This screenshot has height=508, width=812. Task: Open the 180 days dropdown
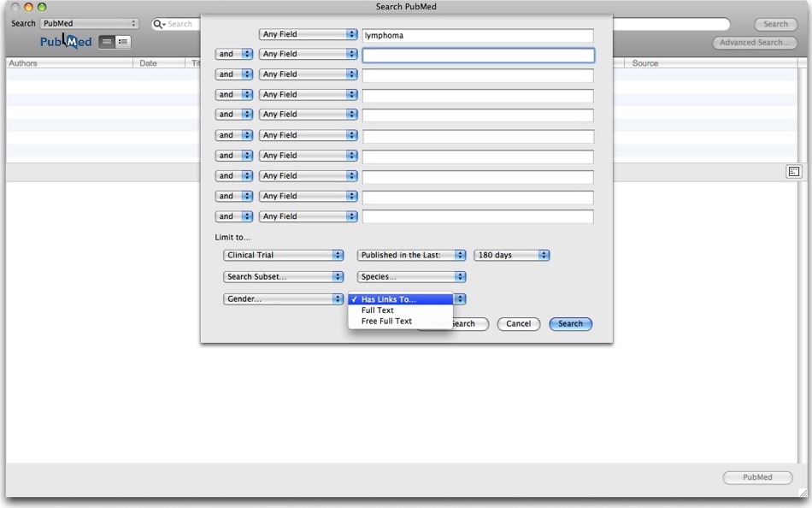[511, 255]
